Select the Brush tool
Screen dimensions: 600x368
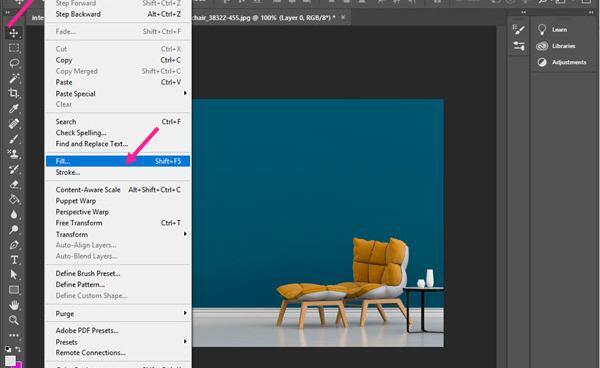(x=14, y=138)
